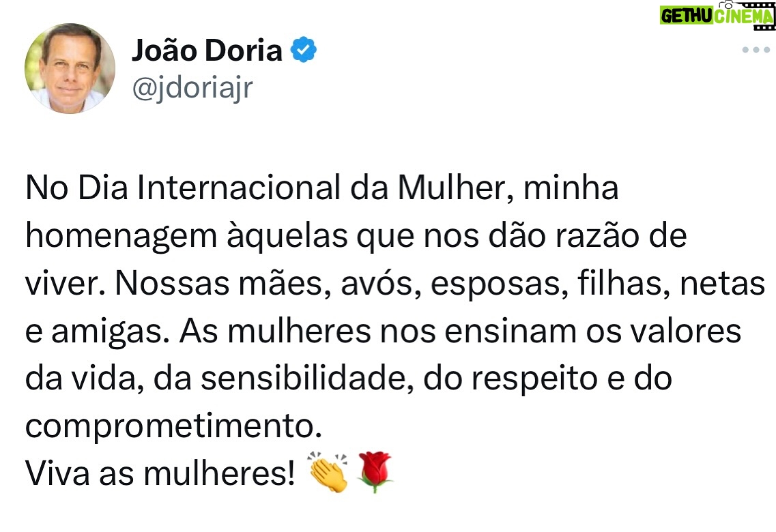Click the red rose emoji

click(374, 471)
